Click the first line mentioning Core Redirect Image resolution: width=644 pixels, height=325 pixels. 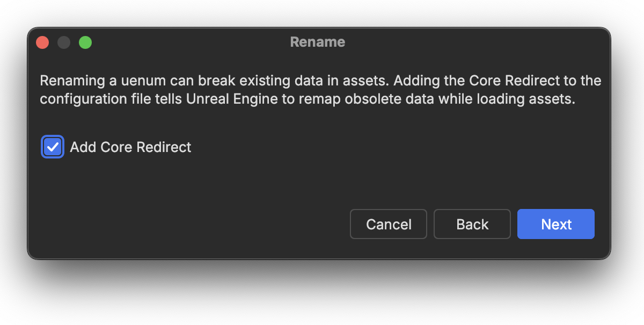320,81
